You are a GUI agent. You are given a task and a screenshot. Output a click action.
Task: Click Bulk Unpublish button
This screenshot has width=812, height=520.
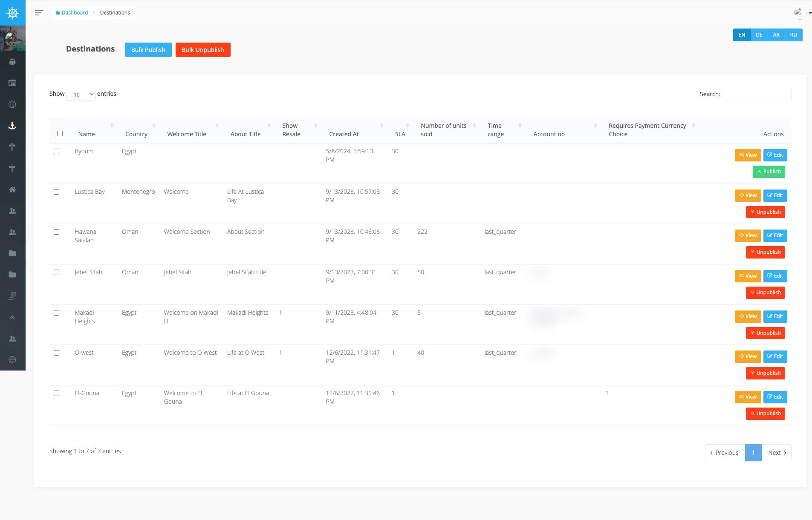pyautogui.click(x=203, y=50)
